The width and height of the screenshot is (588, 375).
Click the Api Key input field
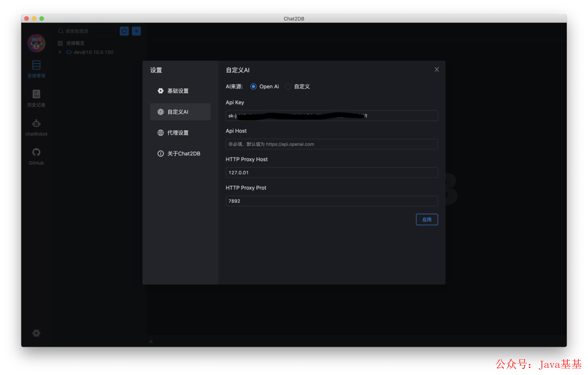(x=332, y=116)
